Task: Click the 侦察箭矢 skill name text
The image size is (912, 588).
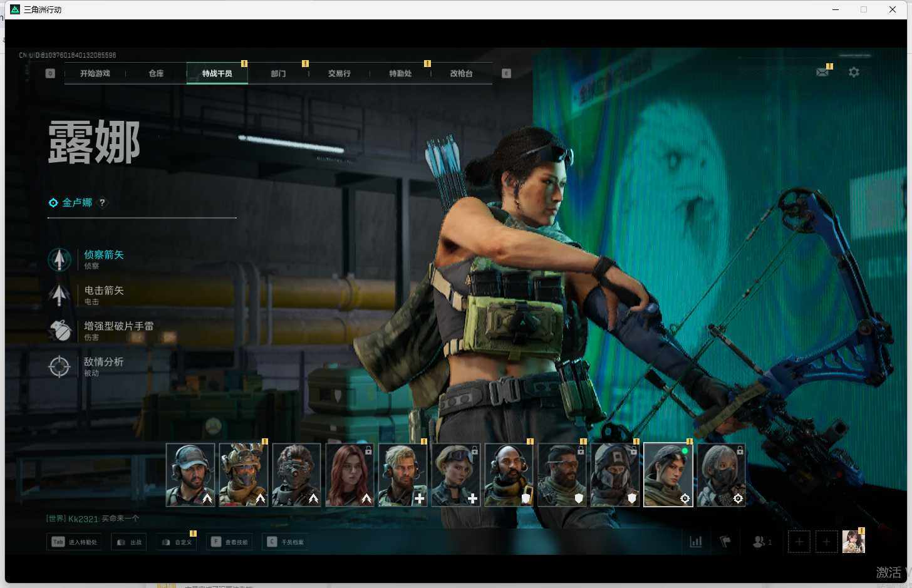Action: click(x=104, y=254)
